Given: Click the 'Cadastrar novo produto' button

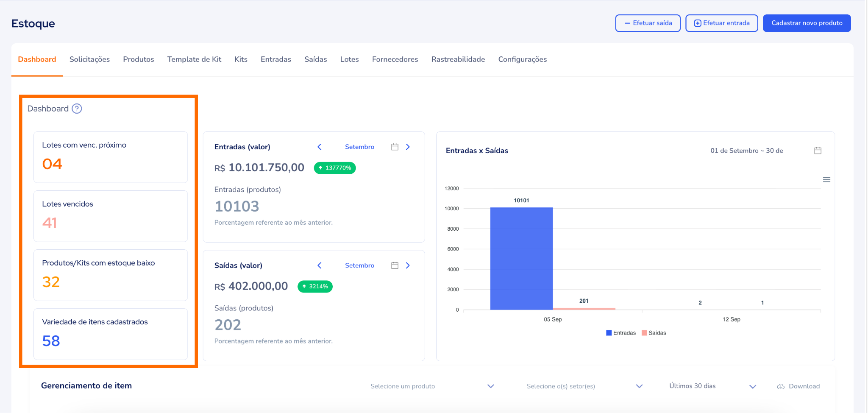Looking at the screenshot, I should [807, 23].
